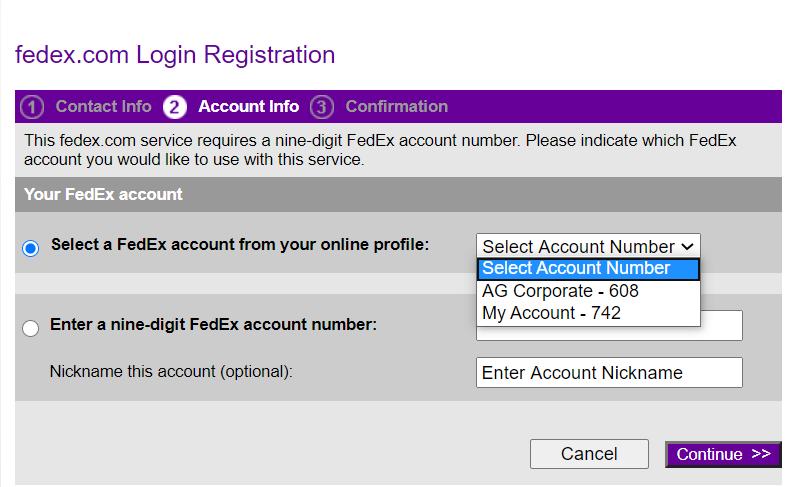Click 'Nickname this account (optional):' label
796x487 pixels.
171,372
